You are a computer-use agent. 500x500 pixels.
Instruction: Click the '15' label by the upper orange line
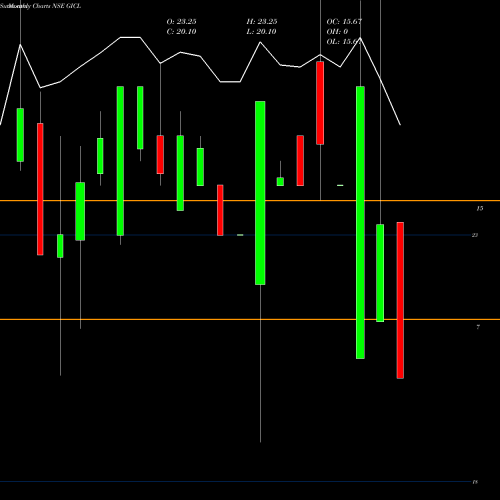479,208
